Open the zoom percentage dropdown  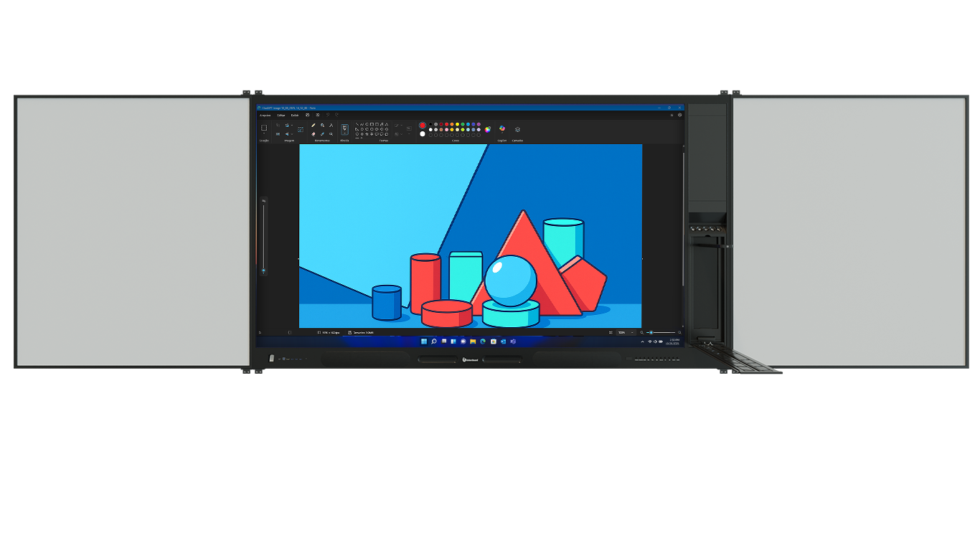[x=632, y=333]
